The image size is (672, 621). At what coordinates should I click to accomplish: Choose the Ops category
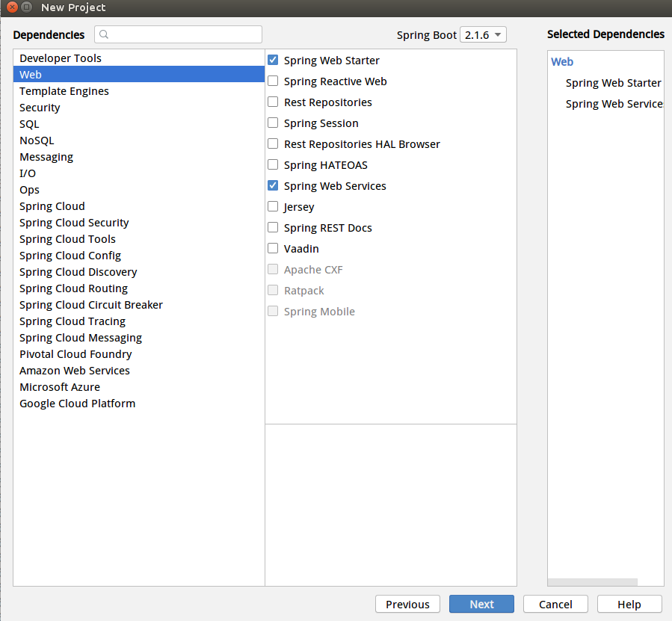click(x=139, y=189)
